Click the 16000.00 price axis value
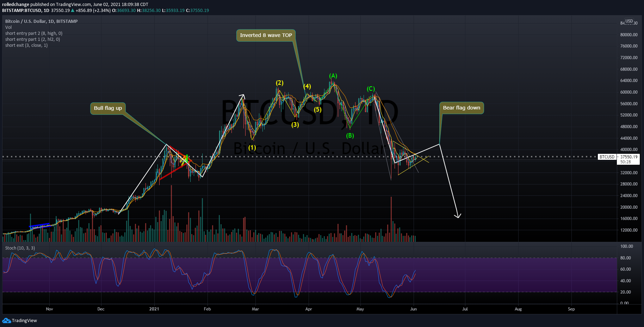The height and width of the screenshot is (327, 644). pyautogui.click(x=629, y=219)
